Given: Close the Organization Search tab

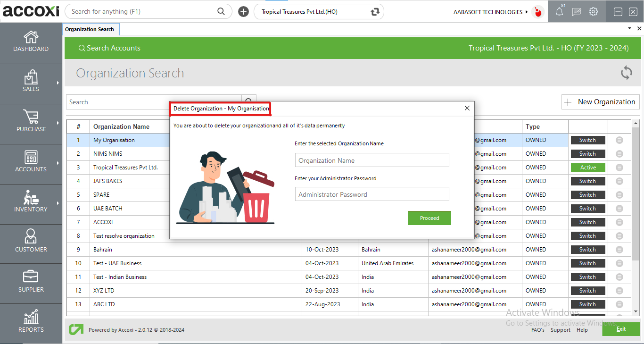Looking at the screenshot, I should coord(639,29).
